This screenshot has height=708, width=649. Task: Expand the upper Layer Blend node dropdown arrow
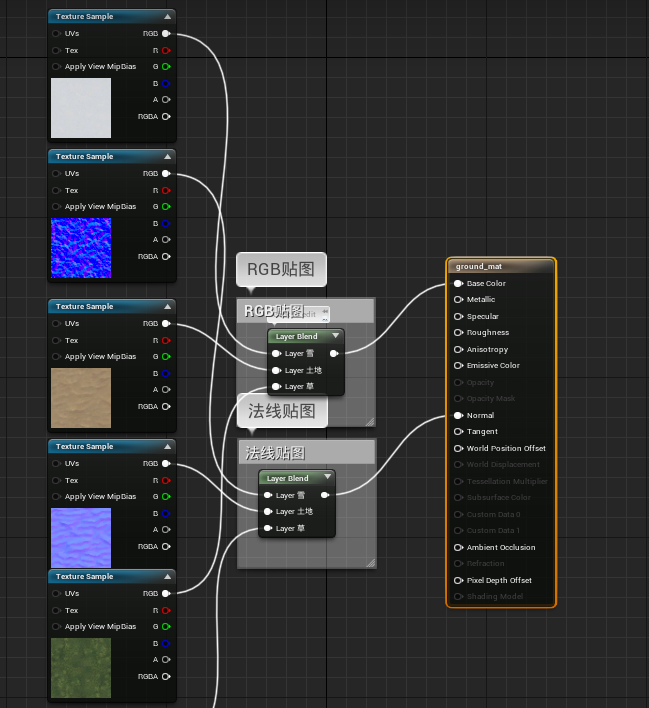[336, 336]
